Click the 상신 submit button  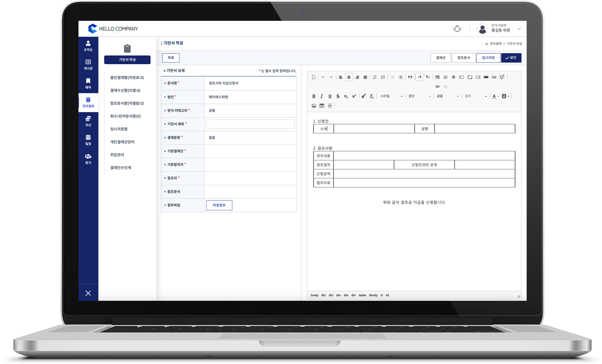pos(511,58)
